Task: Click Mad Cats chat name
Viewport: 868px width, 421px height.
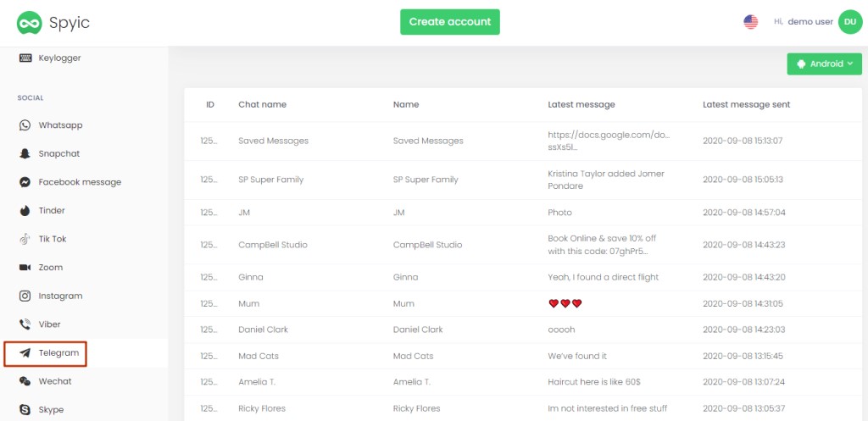Action: 259,357
